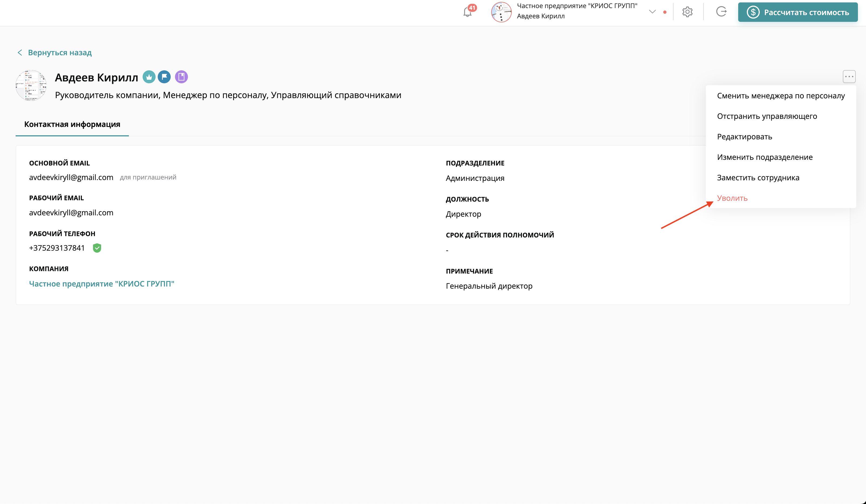
Task: Toggle the three-dots actions menu
Action: pos(849,77)
